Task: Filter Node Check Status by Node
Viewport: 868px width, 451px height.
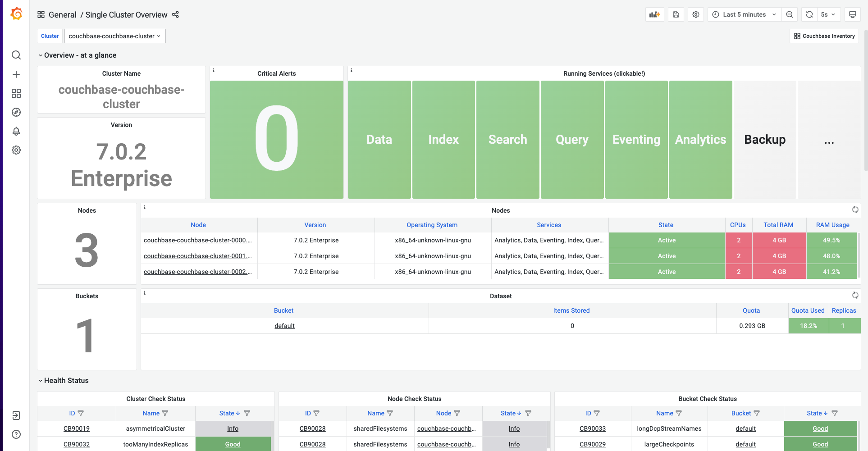Action: click(x=457, y=413)
